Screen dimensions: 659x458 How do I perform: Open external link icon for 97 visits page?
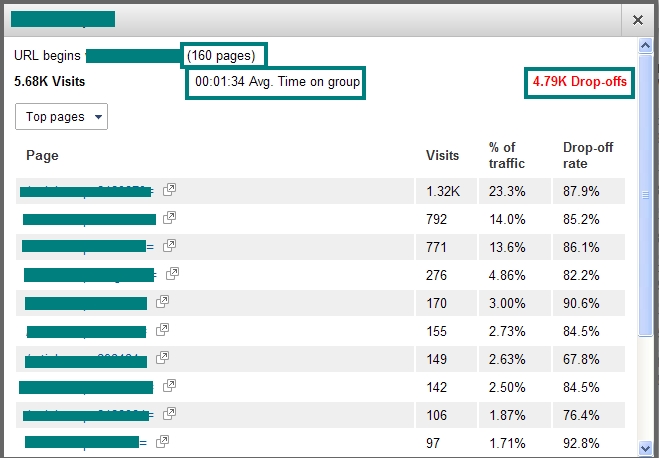click(162, 441)
